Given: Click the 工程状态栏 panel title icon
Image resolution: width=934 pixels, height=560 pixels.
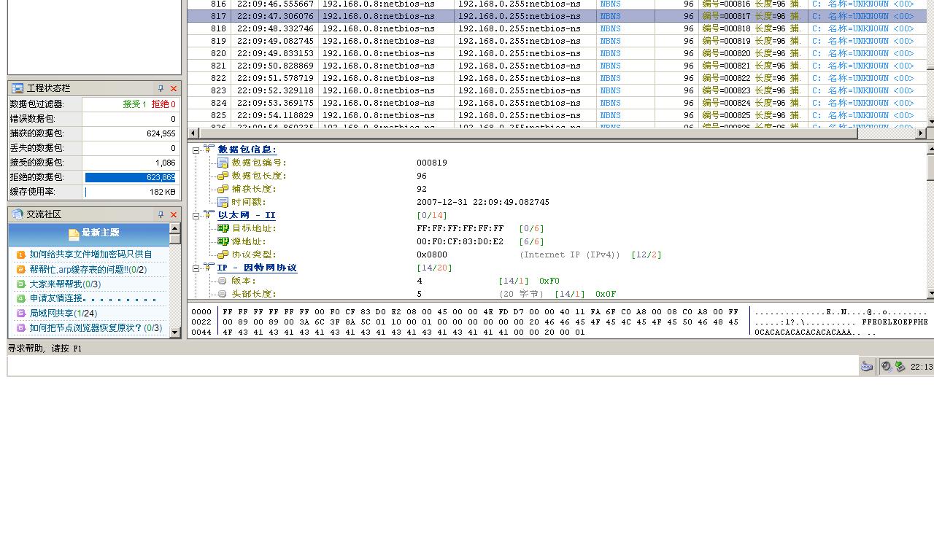Looking at the screenshot, I should tap(17, 88).
